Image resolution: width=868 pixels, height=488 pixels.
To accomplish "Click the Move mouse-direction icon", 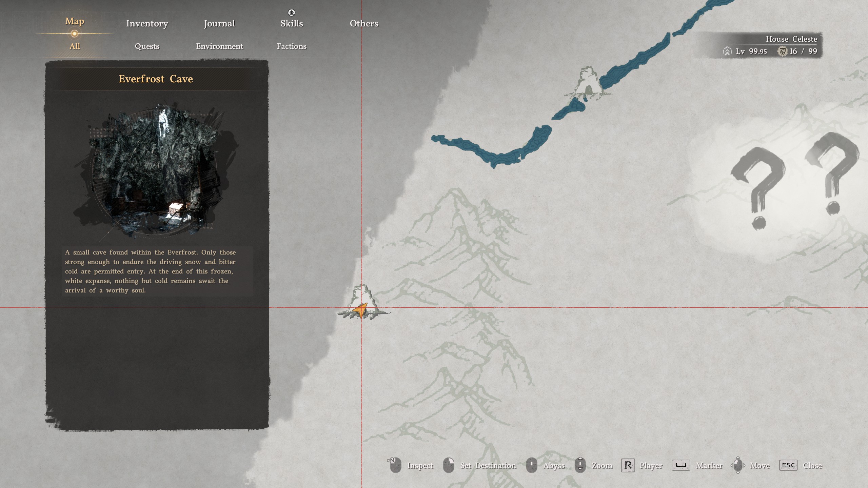I will click(738, 465).
